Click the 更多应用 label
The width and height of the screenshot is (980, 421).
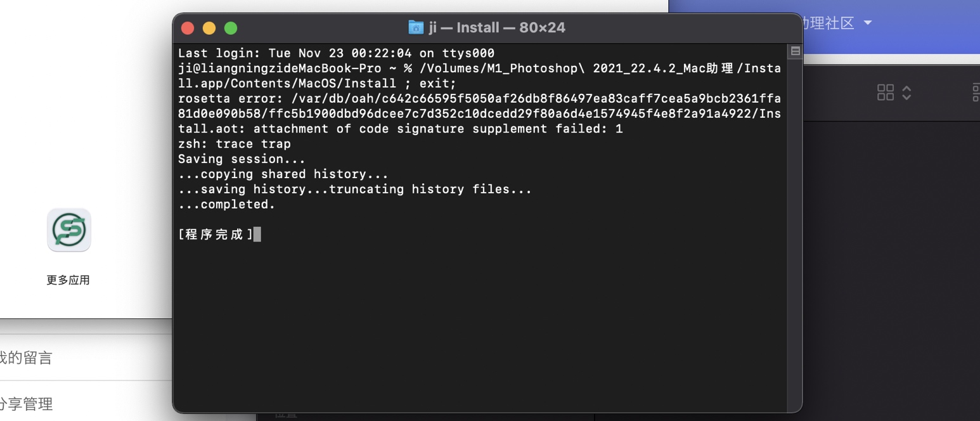pyautogui.click(x=68, y=280)
